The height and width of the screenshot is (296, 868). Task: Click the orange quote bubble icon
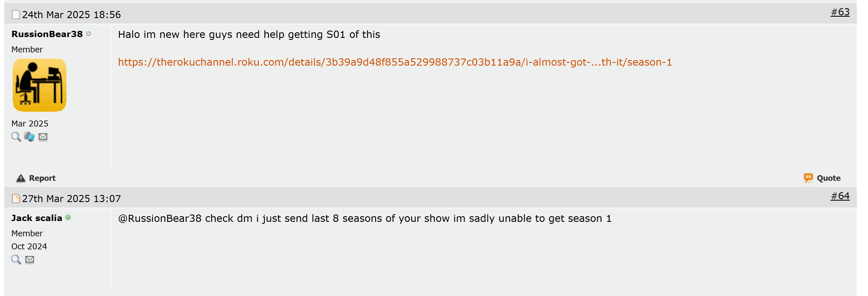808,178
